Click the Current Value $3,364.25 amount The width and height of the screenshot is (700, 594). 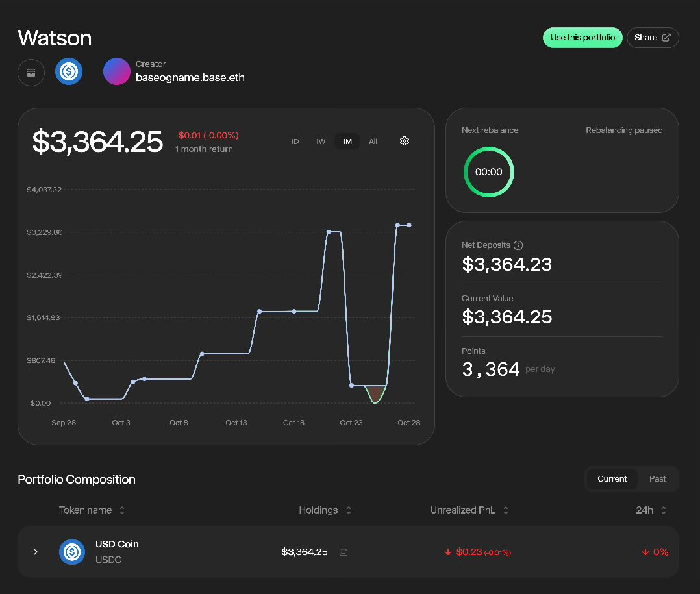click(506, 317)
